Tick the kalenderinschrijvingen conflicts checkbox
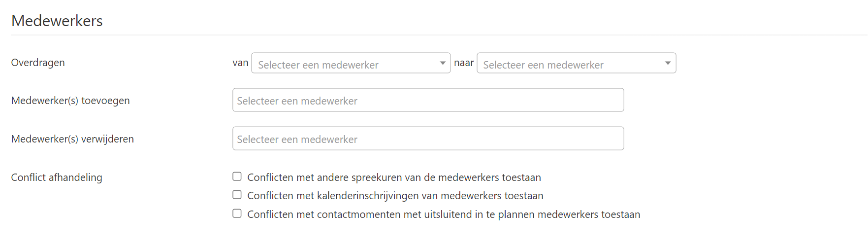 coord(237,195)
